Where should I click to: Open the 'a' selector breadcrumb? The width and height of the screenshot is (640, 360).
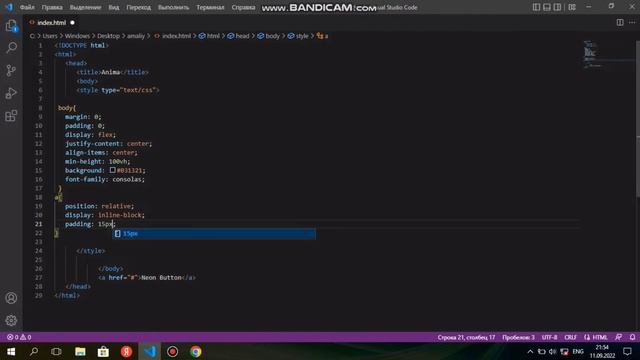[322, 36]
